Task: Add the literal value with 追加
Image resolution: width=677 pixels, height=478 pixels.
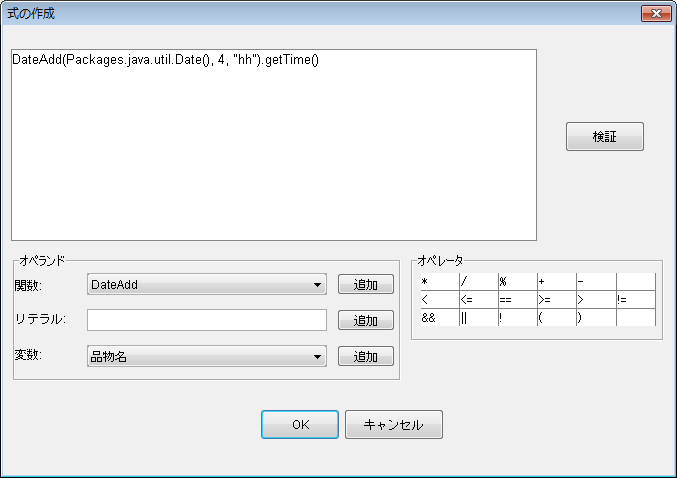Action: click(x=366, y=320)
